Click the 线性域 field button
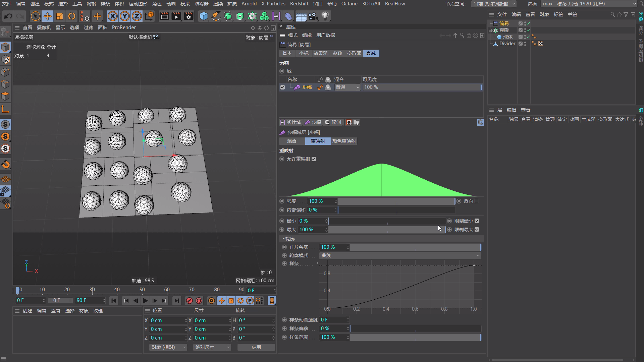644x362 pixels. tap(290, 122)
